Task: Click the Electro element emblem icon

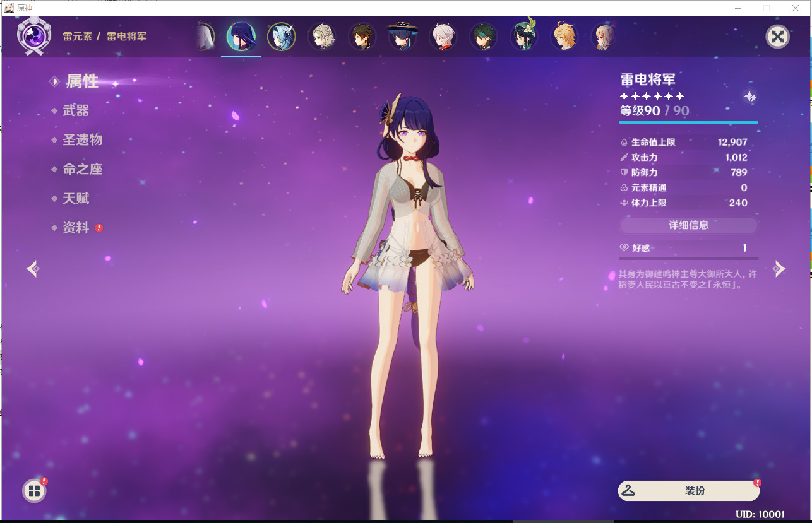Action: click(x=34, y=35)
